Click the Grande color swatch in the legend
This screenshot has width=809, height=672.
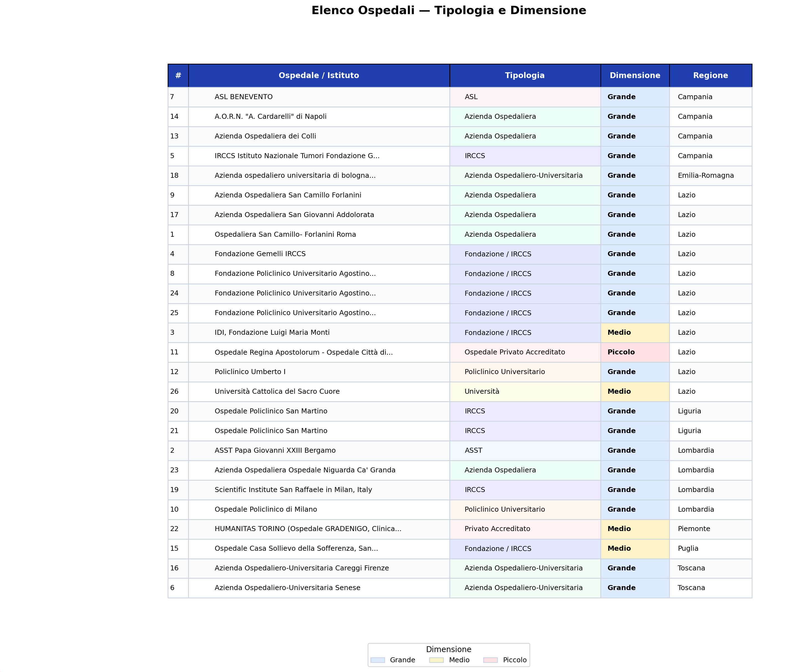378,660
